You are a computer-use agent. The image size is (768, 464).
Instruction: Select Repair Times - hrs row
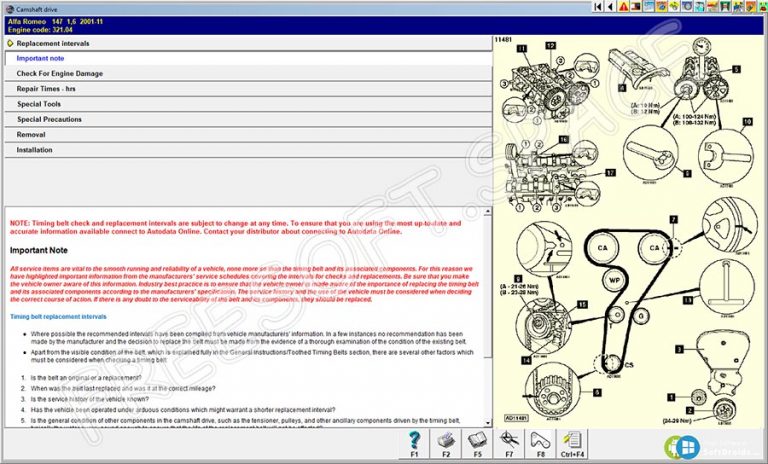(248, 89)
